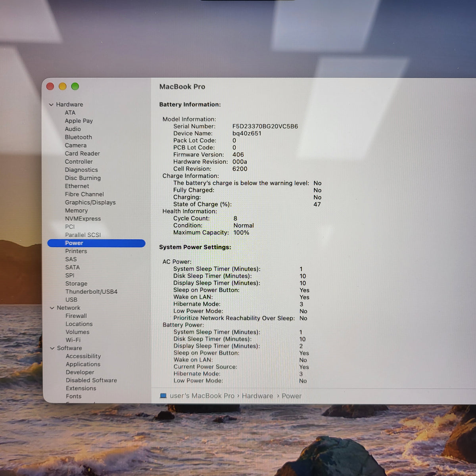Select Firewall under Network
The image size is (476, 476).
76,316
